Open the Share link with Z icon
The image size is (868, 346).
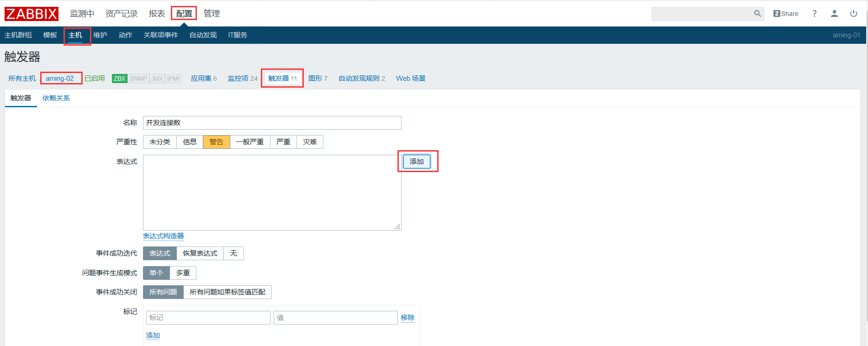pos(786,14)
